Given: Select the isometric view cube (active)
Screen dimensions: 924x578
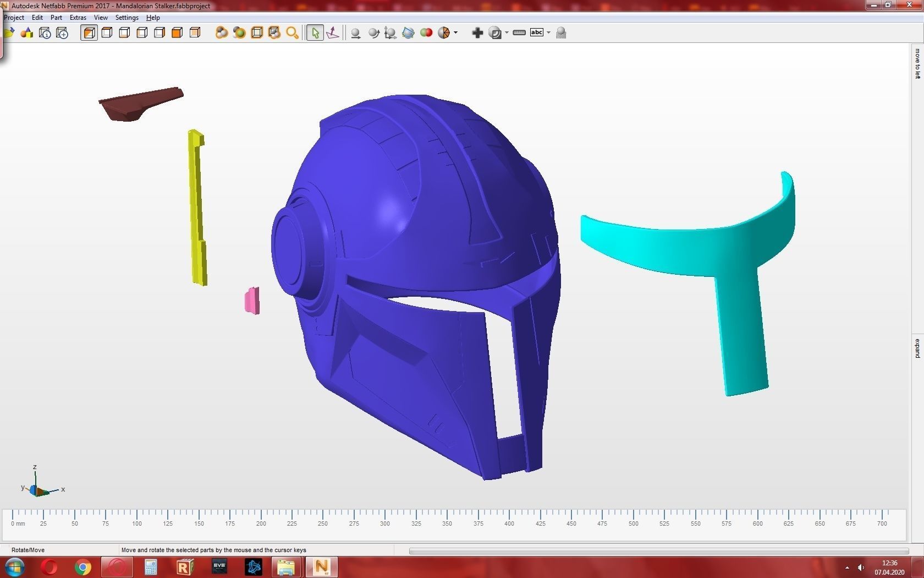Looking at the screenshot, I should (x=89, y=33).
